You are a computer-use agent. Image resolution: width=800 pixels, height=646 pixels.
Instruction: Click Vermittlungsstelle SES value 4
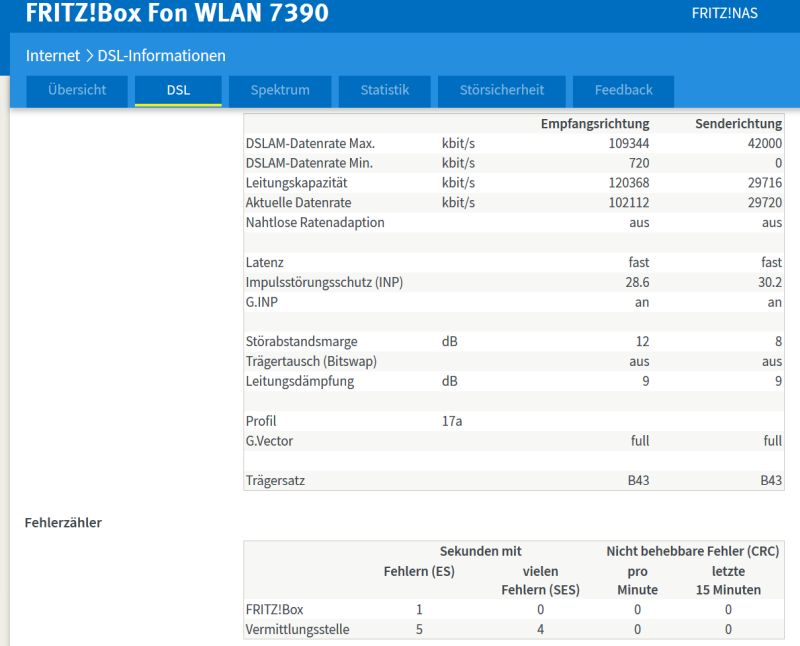click(x=540, y=629)
